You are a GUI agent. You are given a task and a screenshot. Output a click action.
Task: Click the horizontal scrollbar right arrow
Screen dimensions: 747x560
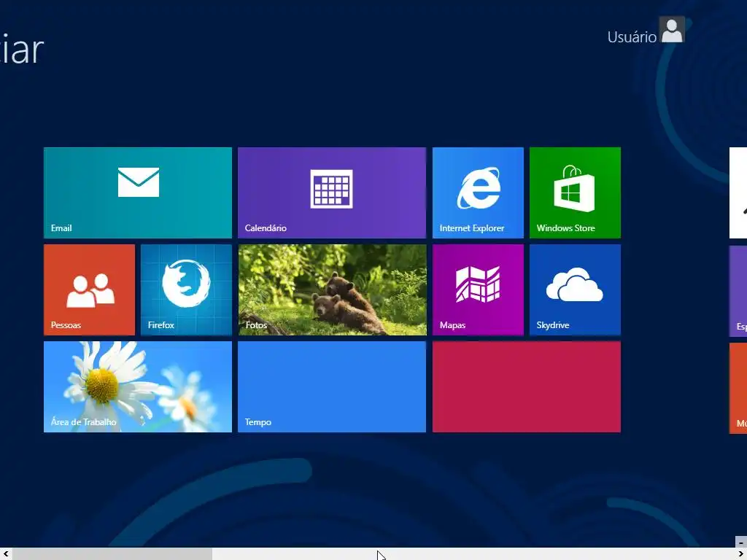coord(741,554)
